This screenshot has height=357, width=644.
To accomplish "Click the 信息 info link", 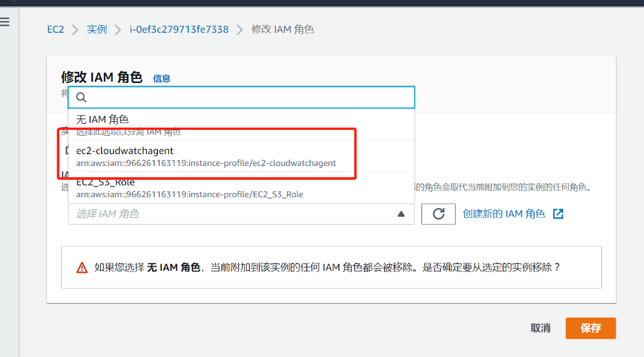I will [161, 78].
